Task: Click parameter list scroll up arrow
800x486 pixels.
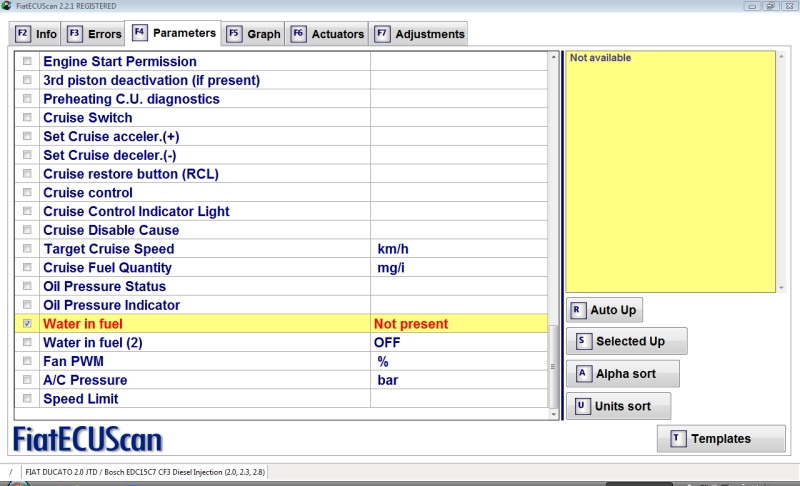Action: pyautogui.click(x=554, y=57)
